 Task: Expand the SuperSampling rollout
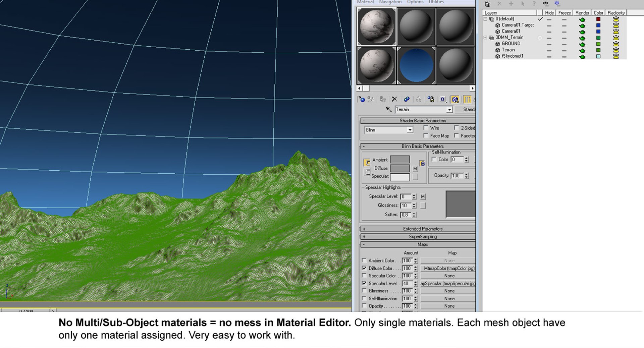click(x=418, y=237)
